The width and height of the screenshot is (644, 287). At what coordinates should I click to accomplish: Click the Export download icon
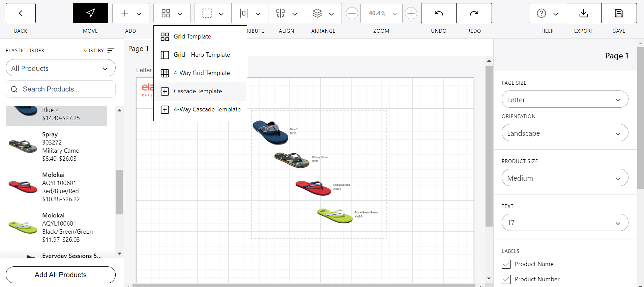[583, 13]
